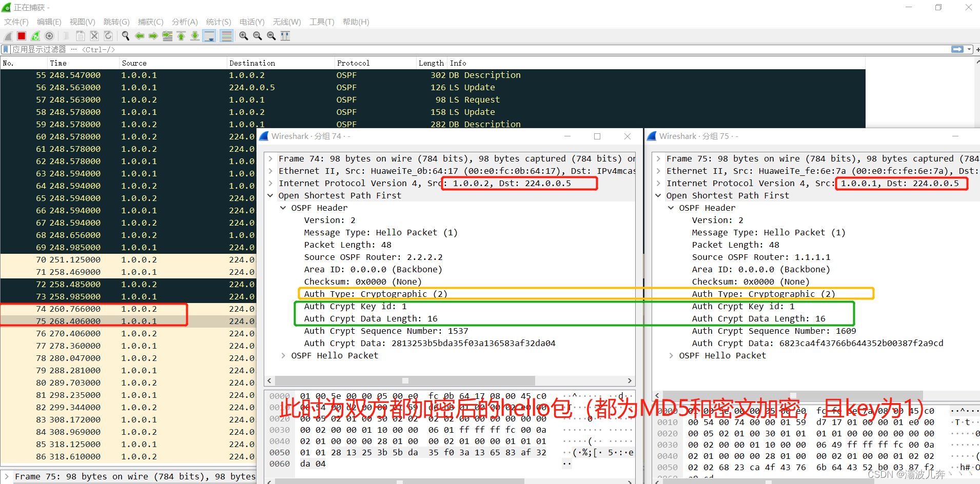Jump to the last packet

[x=195, y=36]
